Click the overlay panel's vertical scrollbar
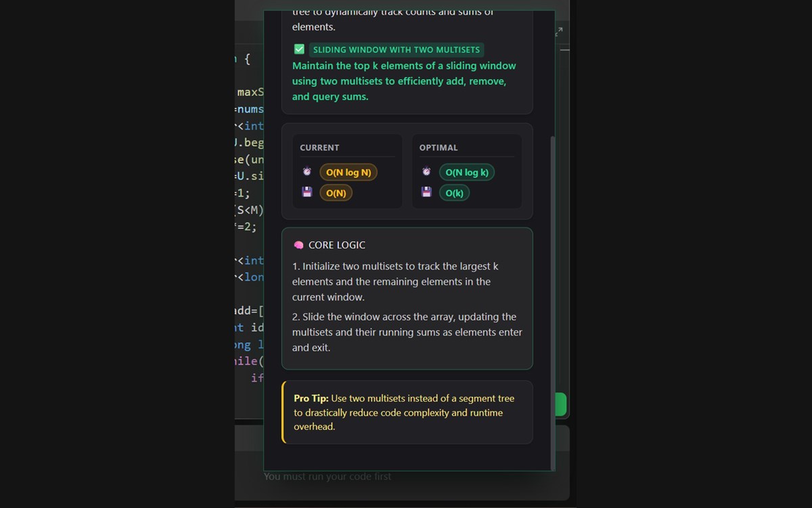This screenshot has height=508, width=812. [x=553, y=303]
